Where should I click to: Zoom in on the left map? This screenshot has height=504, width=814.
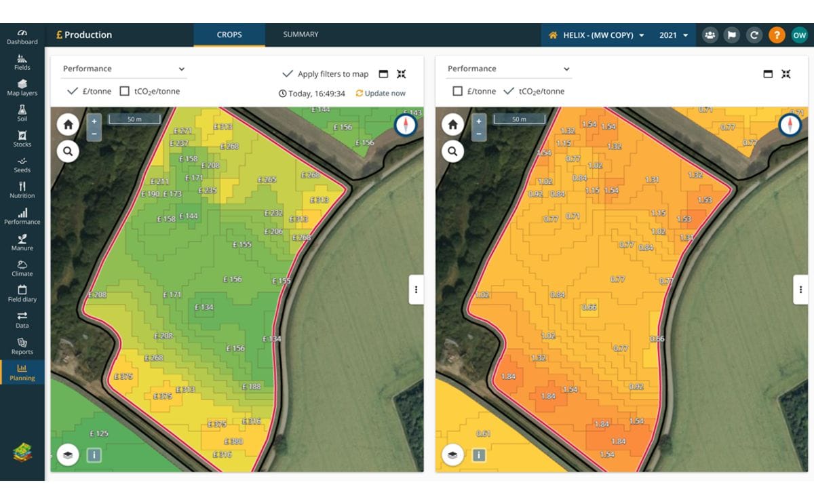click(94, 121)
